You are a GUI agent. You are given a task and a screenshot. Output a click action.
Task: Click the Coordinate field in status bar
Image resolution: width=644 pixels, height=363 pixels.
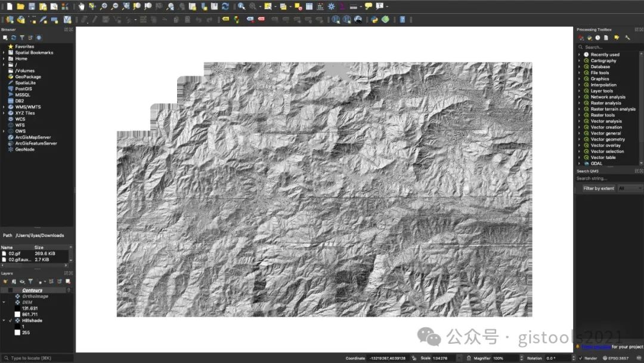click(x=388, y=358)
